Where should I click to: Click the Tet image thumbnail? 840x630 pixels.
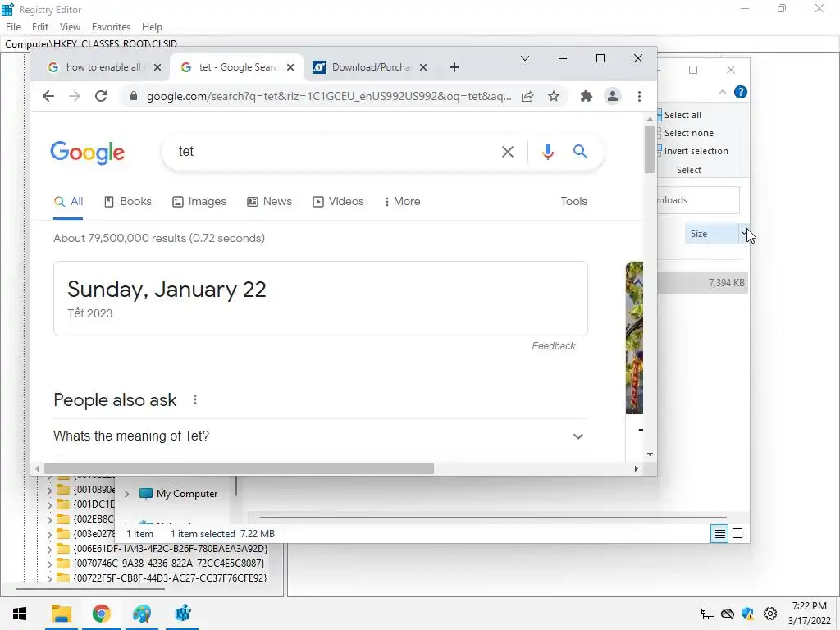click(x=634, y=337)
